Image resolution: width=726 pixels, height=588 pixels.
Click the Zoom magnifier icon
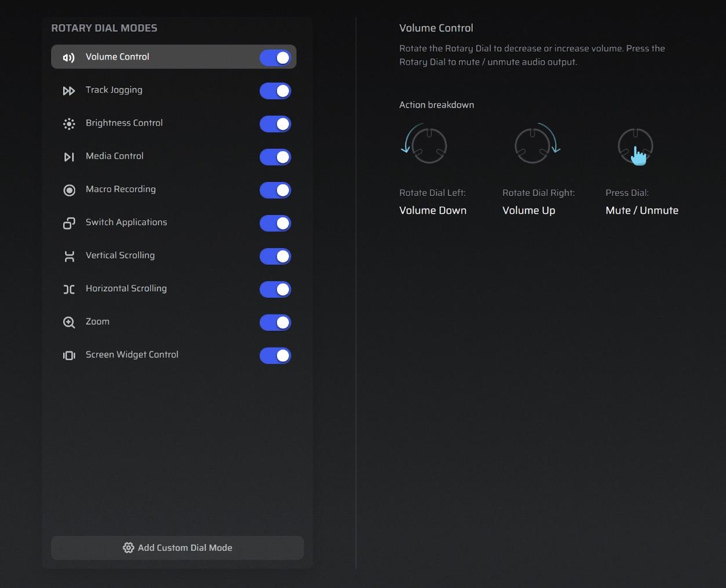pos(69,323)
